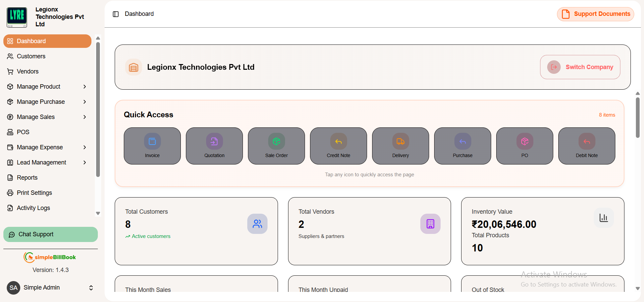The image size is (644, 302).
Task: Select Dashboard in the sidebar
Action: tap(47, 41)
